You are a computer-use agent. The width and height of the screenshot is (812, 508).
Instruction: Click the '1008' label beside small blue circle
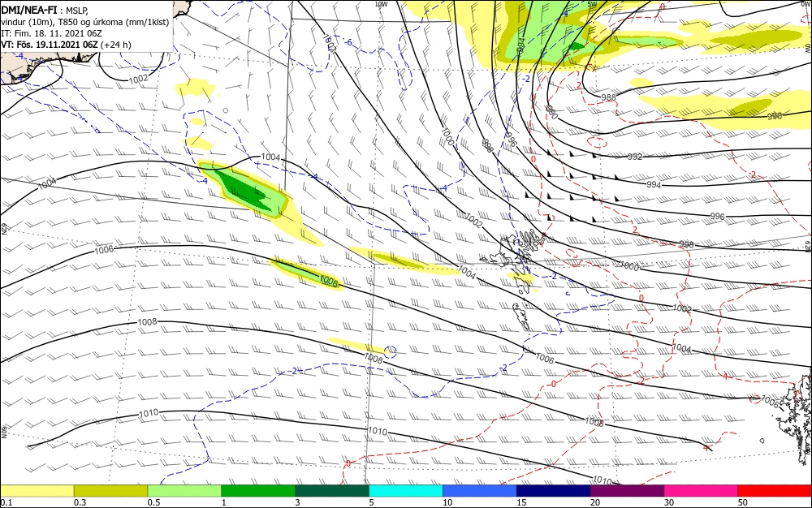pyautogui.click(x=374, y=358)
